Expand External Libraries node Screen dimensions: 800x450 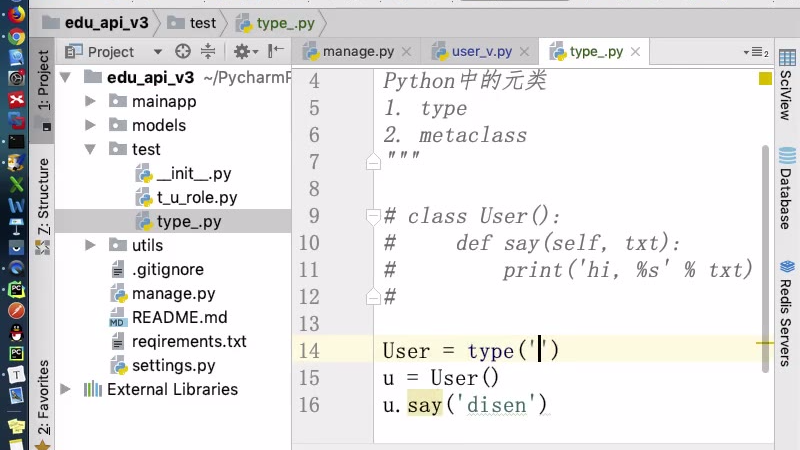pyautogui.click(x=66, y=389)
